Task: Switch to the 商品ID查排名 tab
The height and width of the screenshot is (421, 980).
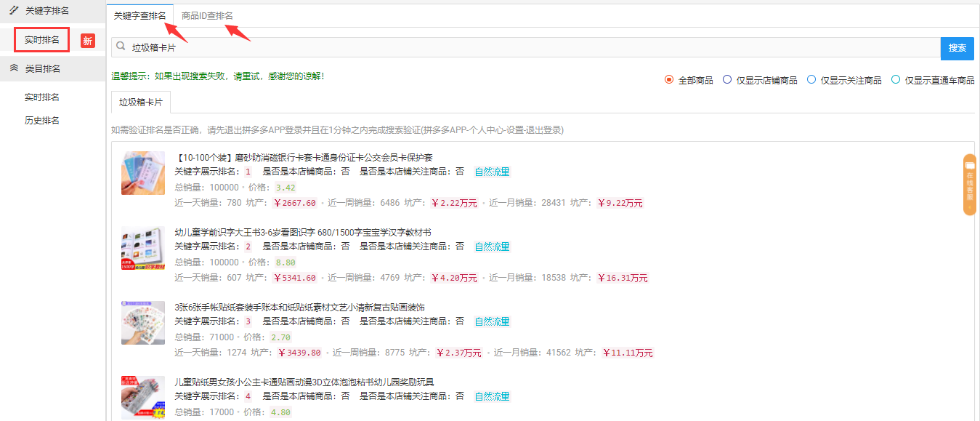Action: (x=207, y=15)
